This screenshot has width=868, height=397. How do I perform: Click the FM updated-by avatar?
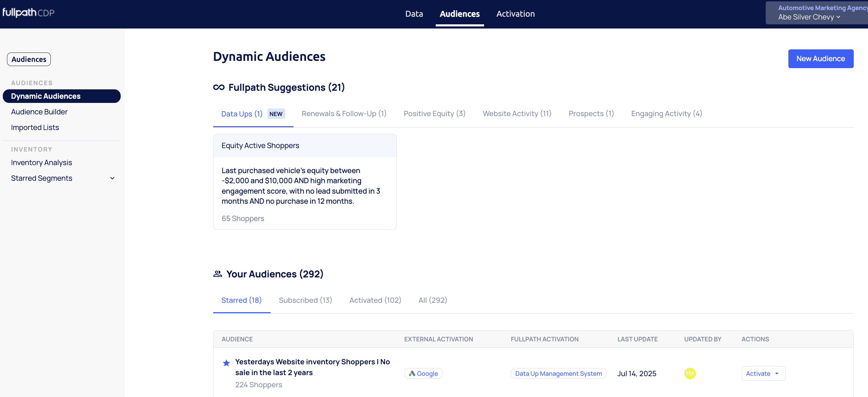point(690,373)
